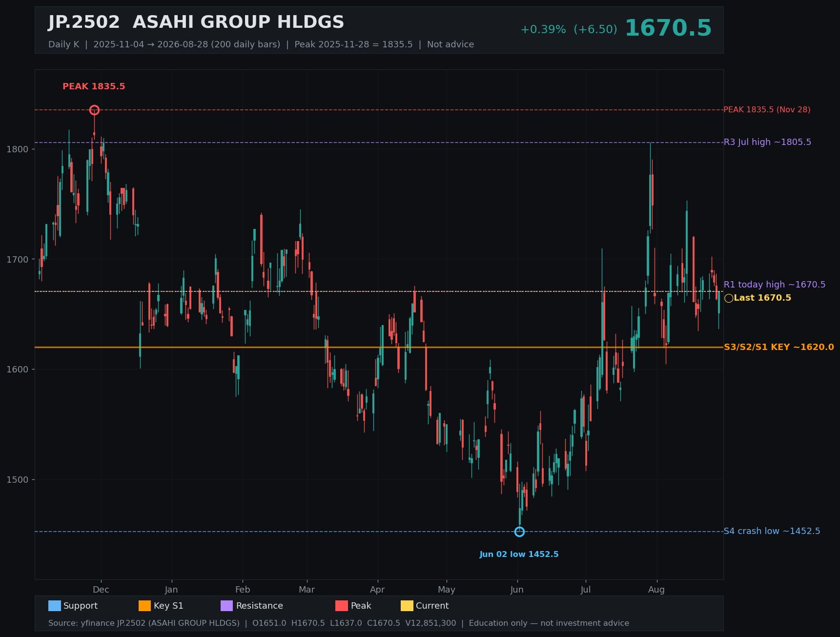Click the red Peak legend swatch

(x=342, y=606)
